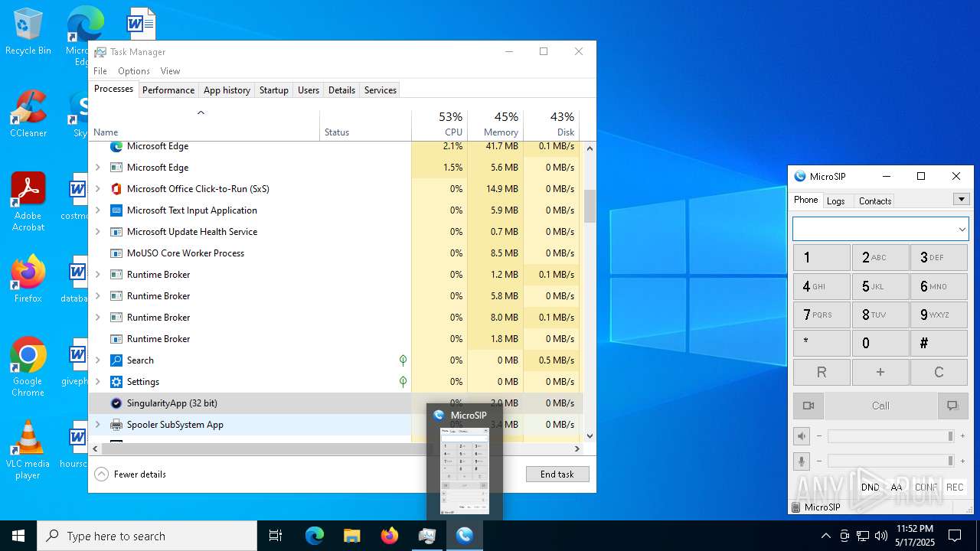The height and width of the screenshot is (551, 980).
Task: Dial the # key on the keypad
Action: [x=939, y=344]
